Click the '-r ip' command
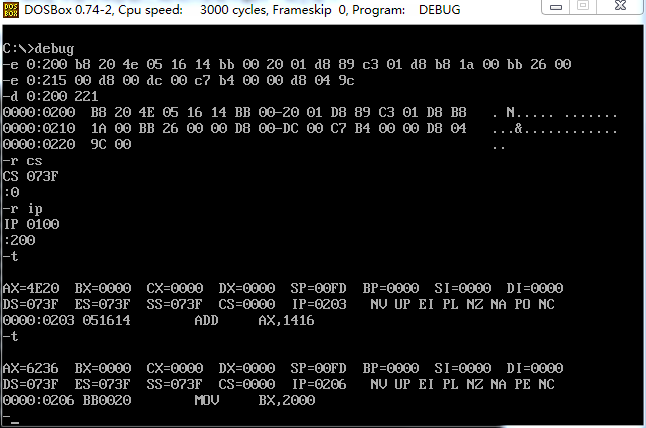This screenshot has width=646, height=428. pos(22,209)
